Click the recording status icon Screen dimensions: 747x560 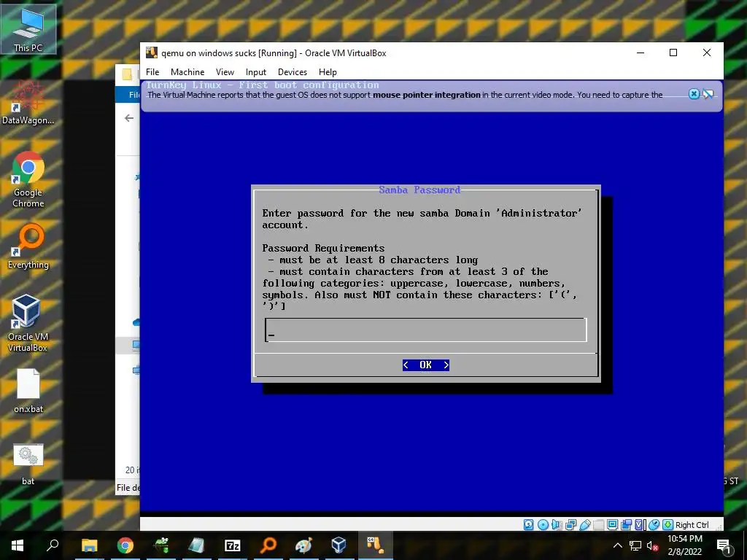point(626,525)
